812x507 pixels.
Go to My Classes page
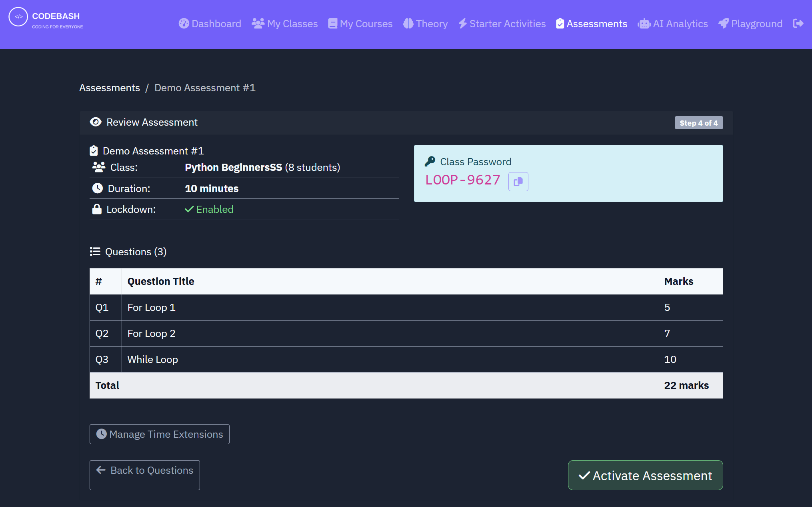[285, 24]
